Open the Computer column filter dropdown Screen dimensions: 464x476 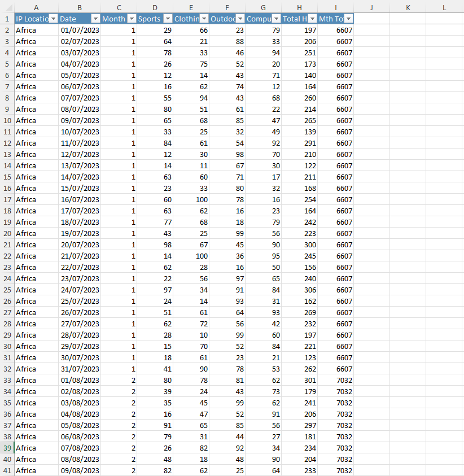[276, 19]
